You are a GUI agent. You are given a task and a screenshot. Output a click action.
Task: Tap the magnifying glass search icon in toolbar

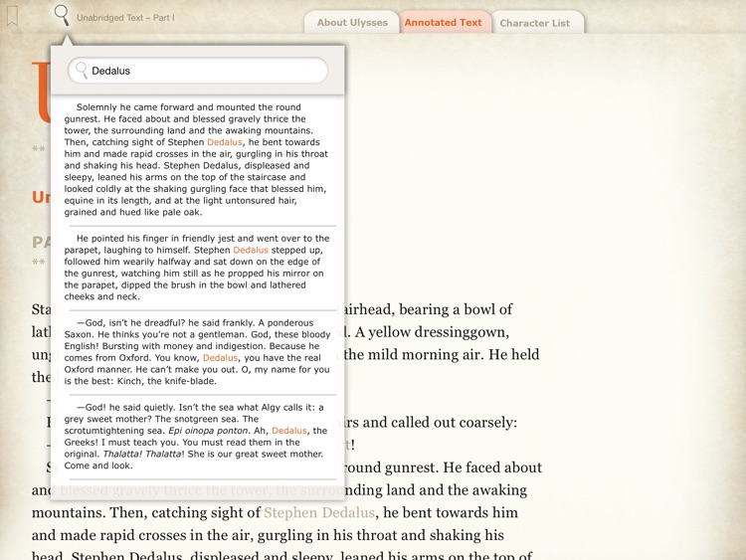(62, 15)
